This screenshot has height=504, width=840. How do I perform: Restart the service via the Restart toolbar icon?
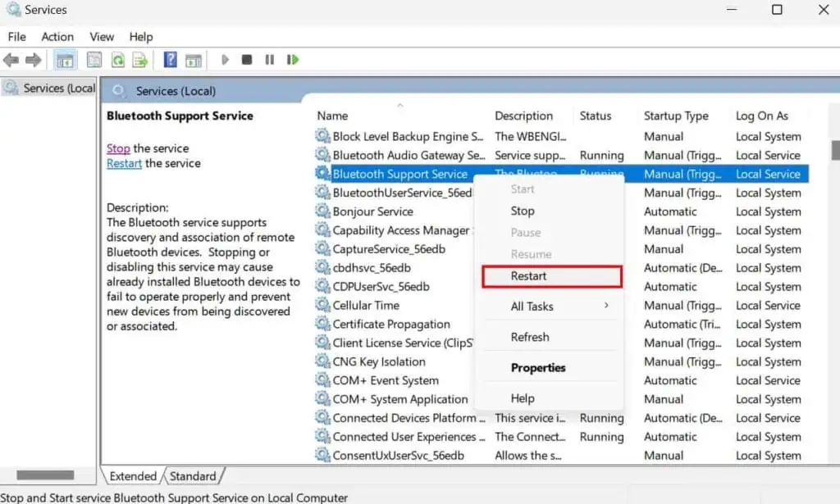pos(292,59)
